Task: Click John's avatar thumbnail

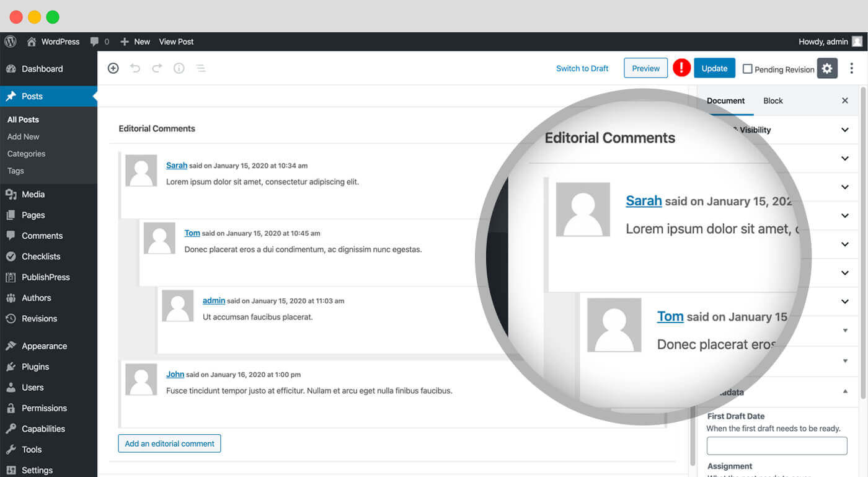Action: pyautogui.click(x=141, y=380)
